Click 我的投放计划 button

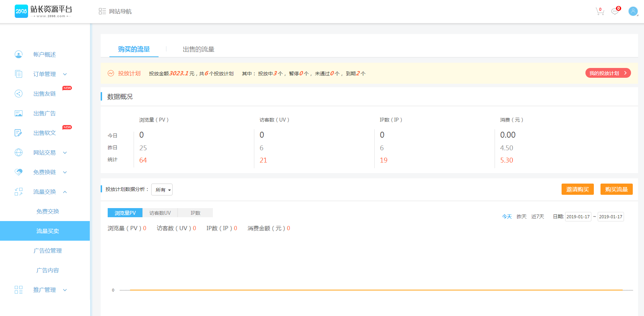pyautogui.click(x=608, y=73)
